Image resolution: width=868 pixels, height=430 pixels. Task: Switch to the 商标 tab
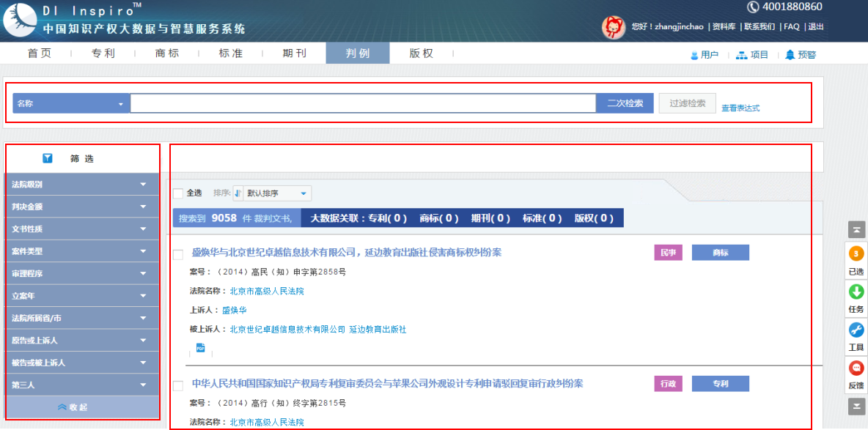pyautogui.click(x=167, y=53)
